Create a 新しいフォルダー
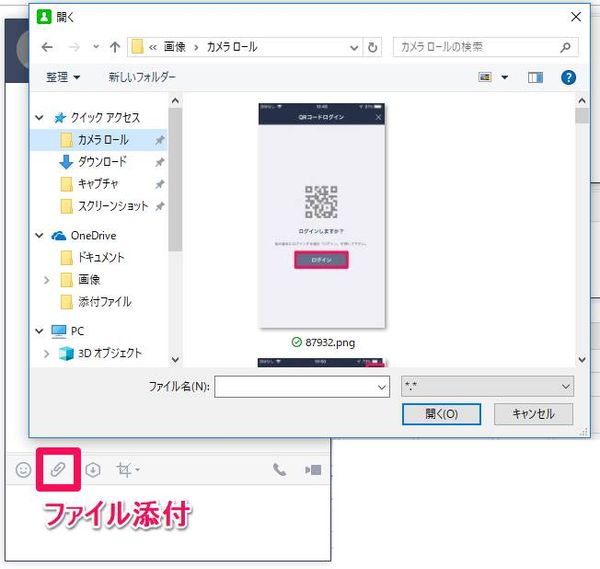600x569 pixels. [x=142, y=77]
